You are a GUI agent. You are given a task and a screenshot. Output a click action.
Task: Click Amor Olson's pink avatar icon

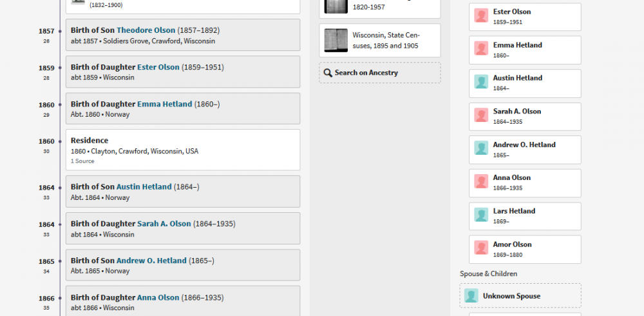click(x=481, y=248)
